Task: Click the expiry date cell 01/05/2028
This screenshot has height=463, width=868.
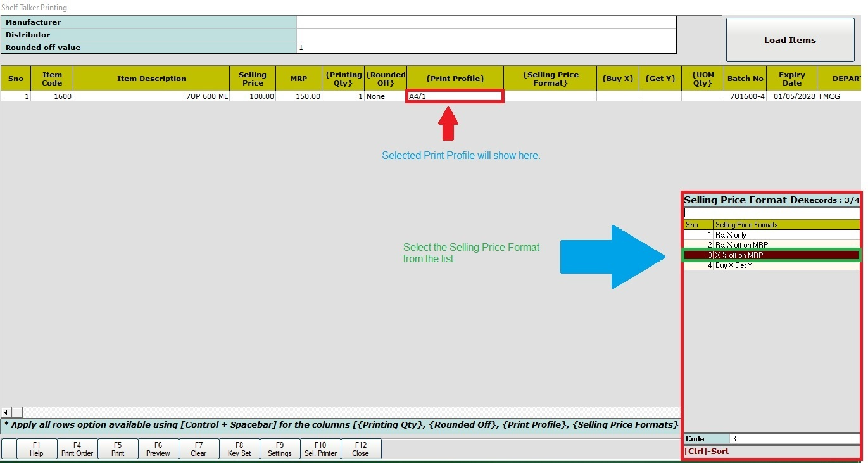Action: pos(791,96)
